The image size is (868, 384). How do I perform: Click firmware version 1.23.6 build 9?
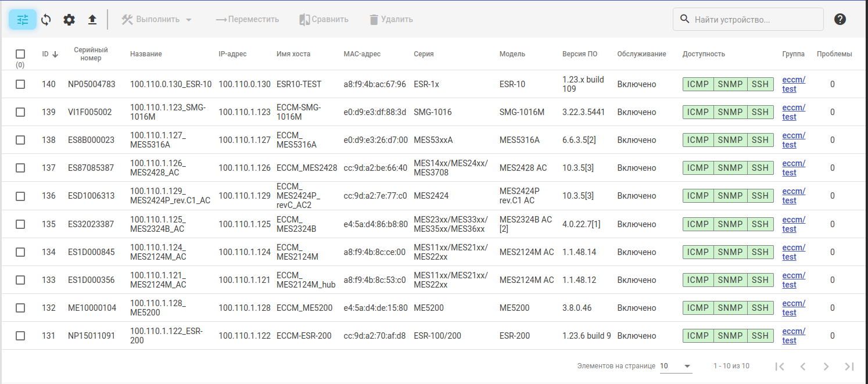(587, 336)
